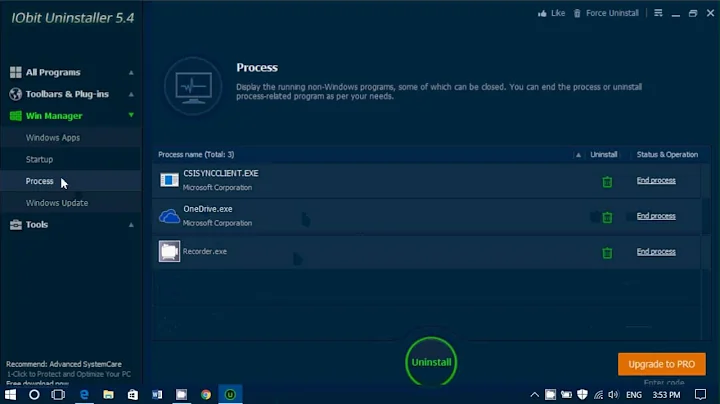Sort by Process name column header

196,154
